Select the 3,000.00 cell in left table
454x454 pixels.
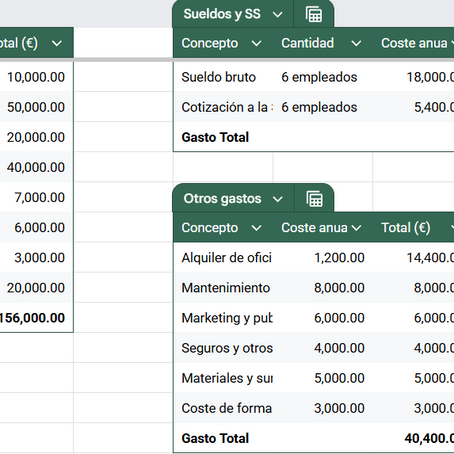[39, 258]
